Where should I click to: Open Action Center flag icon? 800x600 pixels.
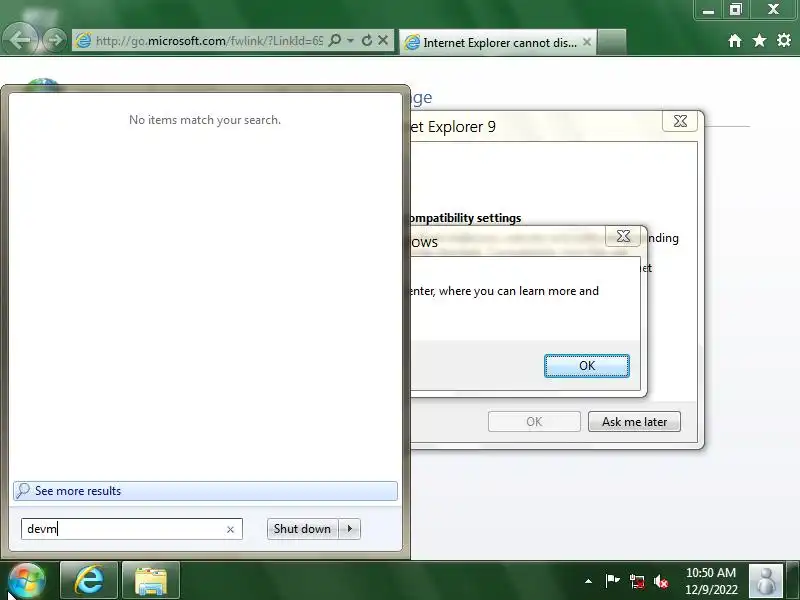tap(612, 581)
